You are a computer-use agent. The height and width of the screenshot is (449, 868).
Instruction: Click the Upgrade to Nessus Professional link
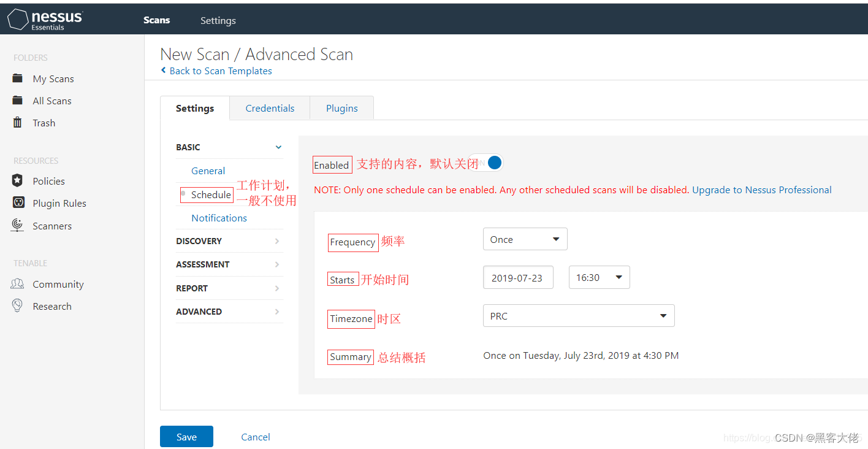[761, 190]
